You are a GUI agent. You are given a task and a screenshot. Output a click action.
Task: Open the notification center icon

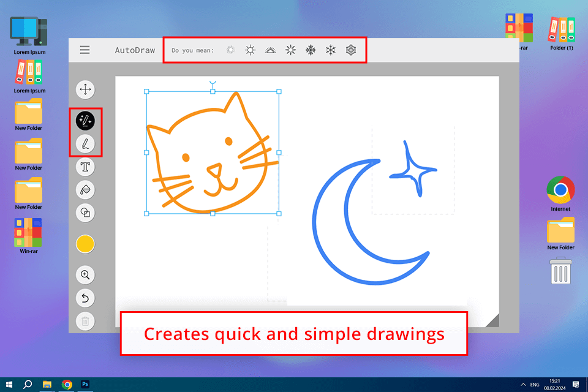pyautogui.click(x=576, y=385)
